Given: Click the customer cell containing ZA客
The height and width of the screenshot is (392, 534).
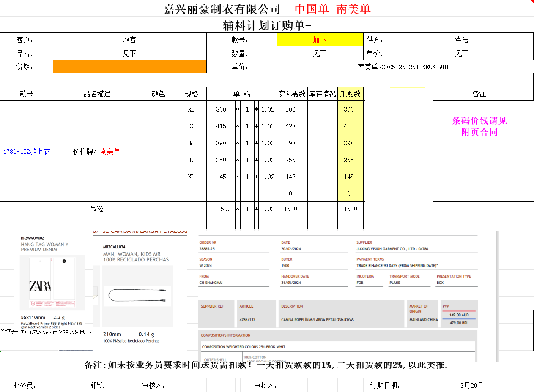Looking at the screenshot, I should tap(129, 40).
